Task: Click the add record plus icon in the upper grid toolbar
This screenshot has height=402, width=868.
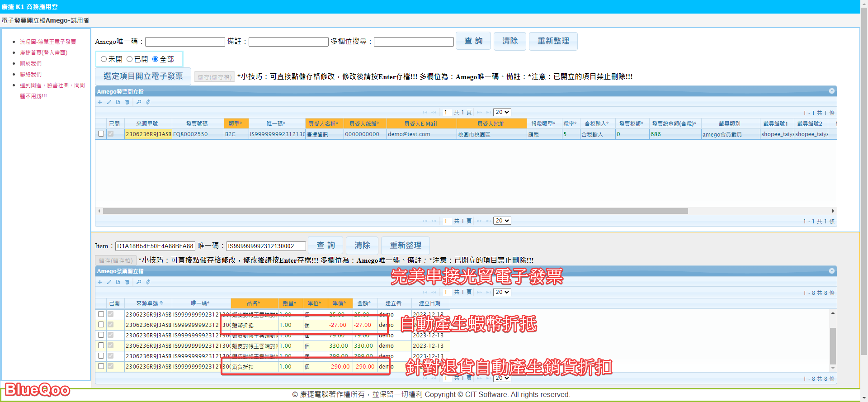Action: coord(100,102)
